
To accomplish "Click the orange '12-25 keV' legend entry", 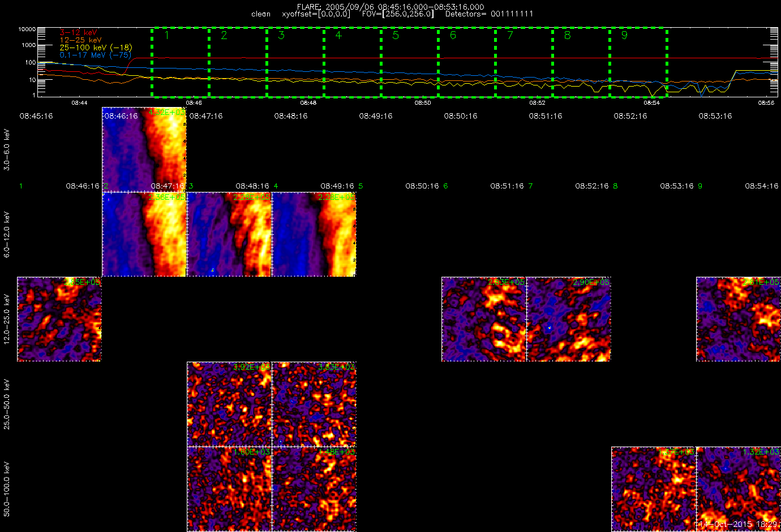I will point(81,40).
